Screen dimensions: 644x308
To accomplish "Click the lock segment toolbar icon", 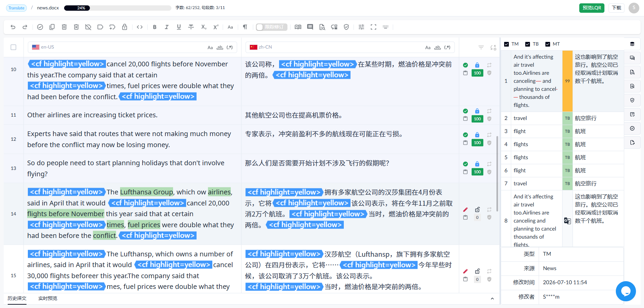I will click(x=124, y=27).
